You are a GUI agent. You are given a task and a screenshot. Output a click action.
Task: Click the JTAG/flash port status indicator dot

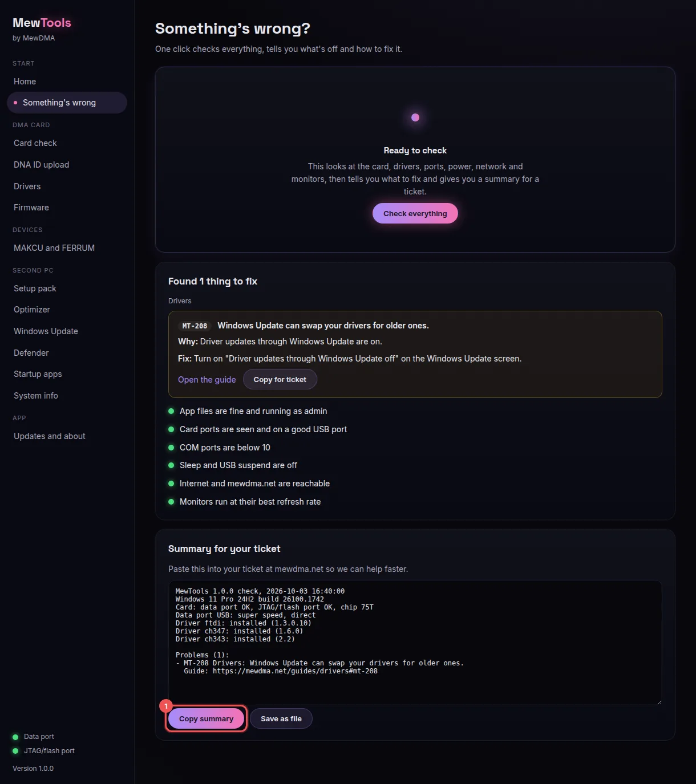click(x=15, y=751)
